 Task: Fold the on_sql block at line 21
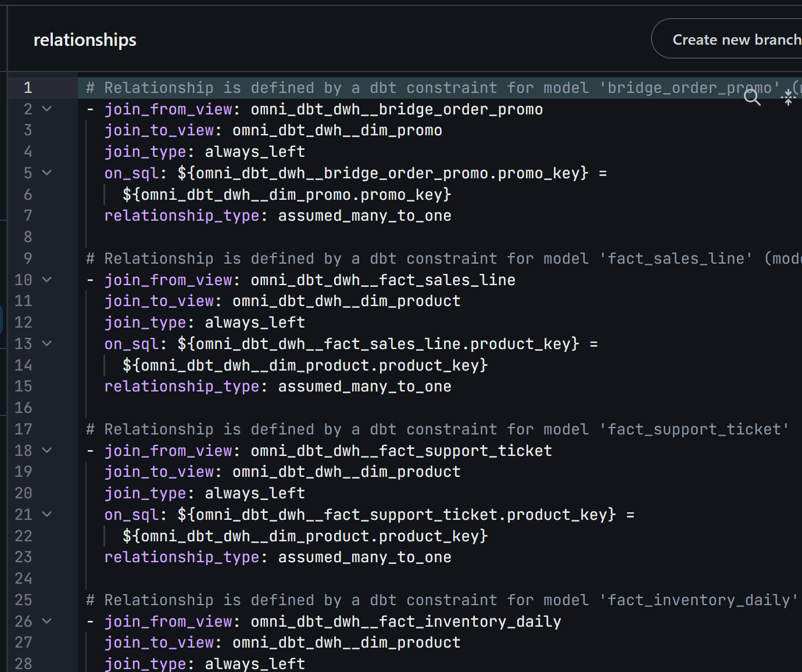47,515
